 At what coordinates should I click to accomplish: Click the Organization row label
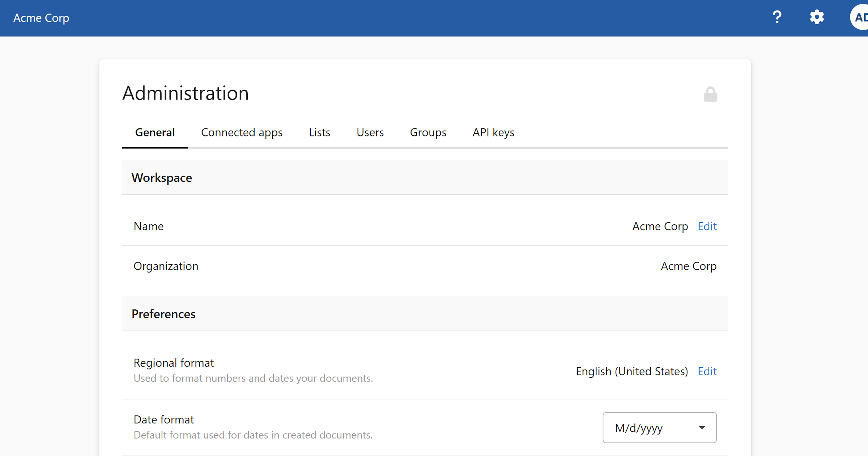(x=166, y=266)
